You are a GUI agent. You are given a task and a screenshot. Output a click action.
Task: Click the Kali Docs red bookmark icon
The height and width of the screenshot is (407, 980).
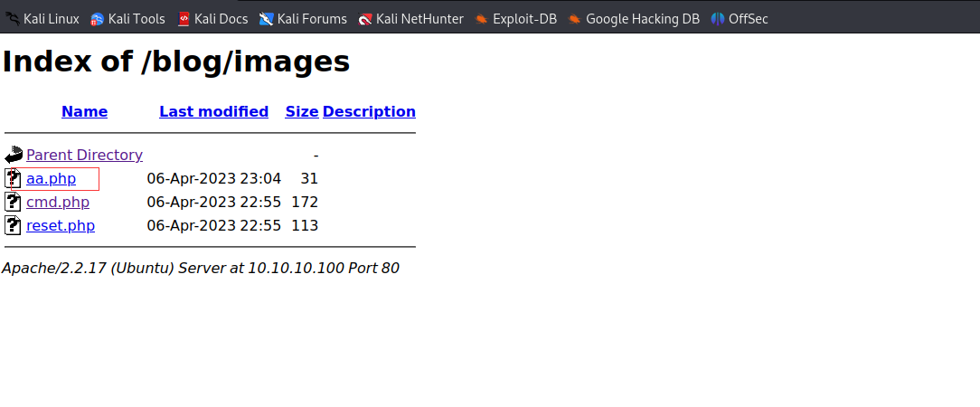pyautogui.click(x=184, y=18)
